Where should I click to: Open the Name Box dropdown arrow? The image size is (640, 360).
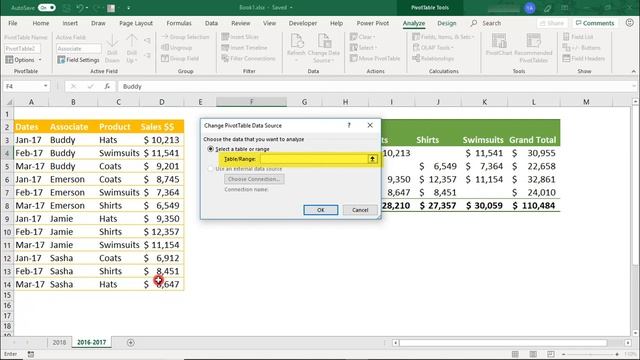pyautogui.click(x=45, y=86)
